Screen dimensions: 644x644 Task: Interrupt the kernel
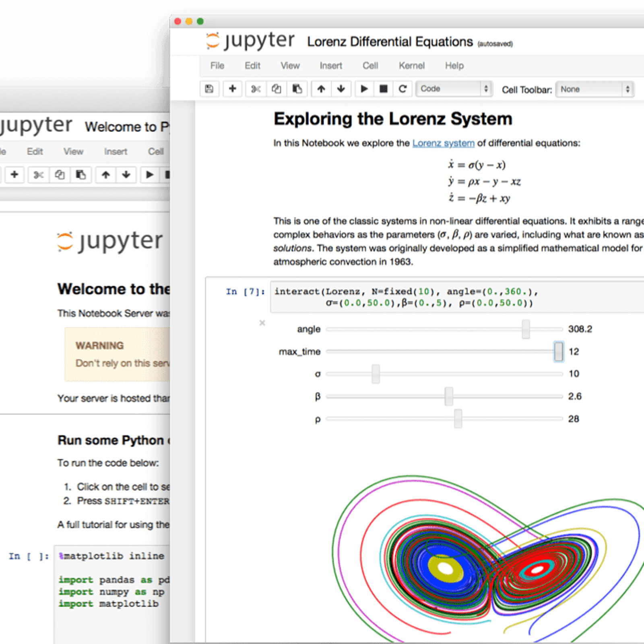point(383,89)
